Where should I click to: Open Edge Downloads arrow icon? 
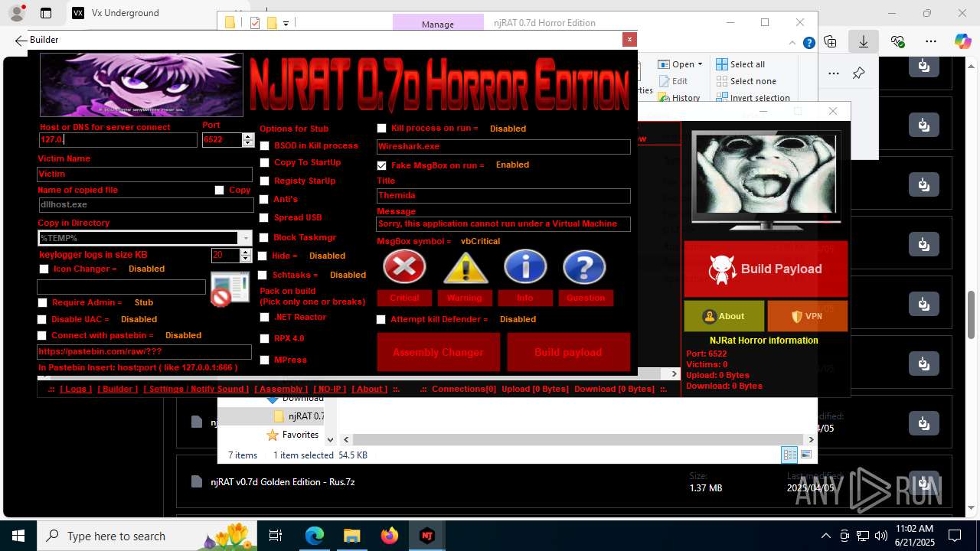coord(864,41)
